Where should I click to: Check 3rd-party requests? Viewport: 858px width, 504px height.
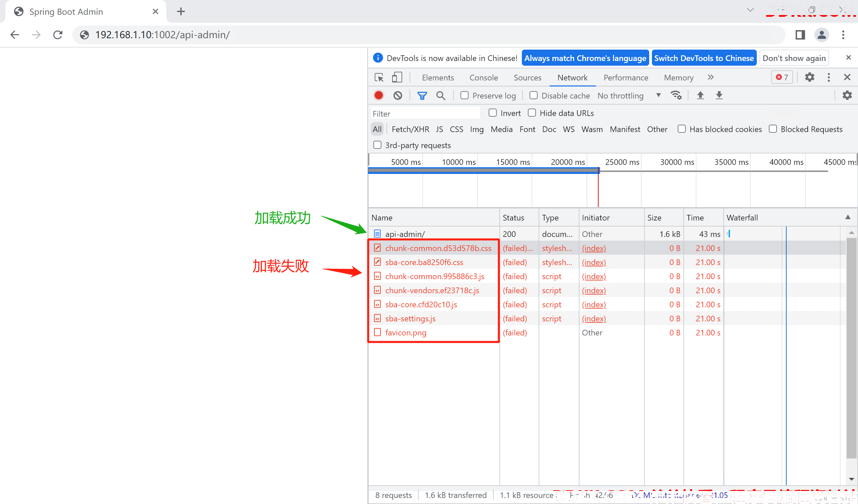tap(377, 145)
